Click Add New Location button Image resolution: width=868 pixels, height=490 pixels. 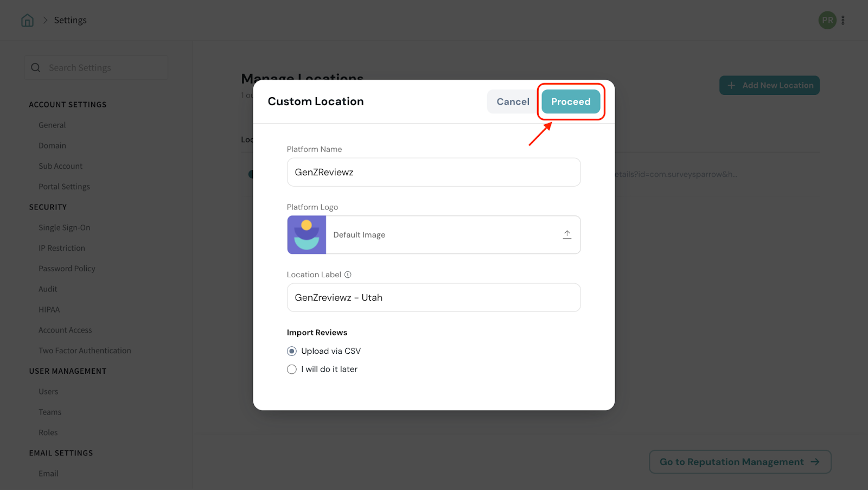[769, 85]
